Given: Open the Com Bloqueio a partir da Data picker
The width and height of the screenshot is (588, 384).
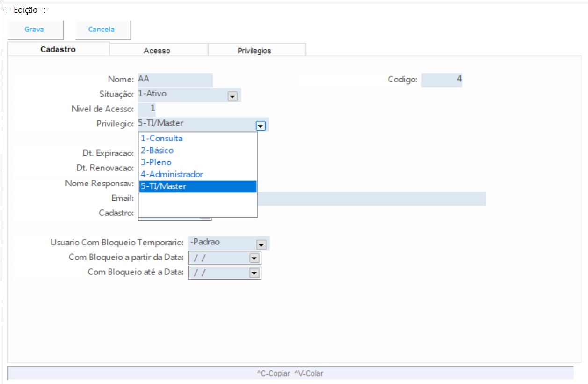Looking at the screenshot, I should (254, 258).
